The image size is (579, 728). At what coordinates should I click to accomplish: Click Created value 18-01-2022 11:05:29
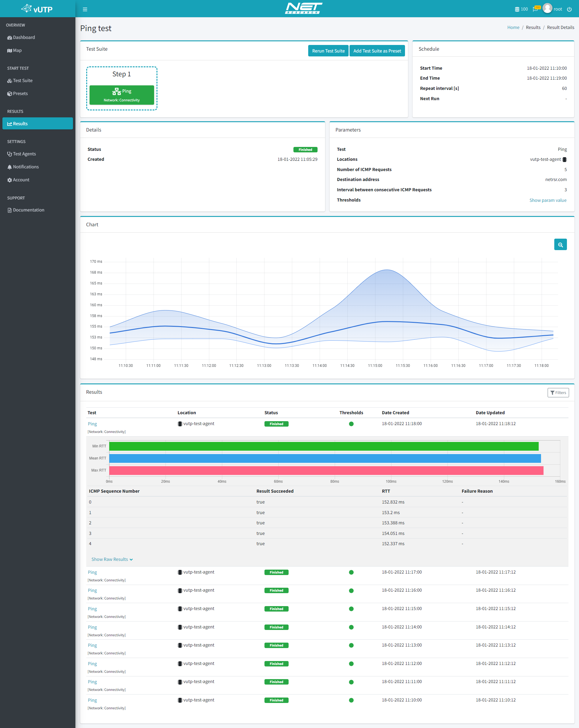pos(297,159)
